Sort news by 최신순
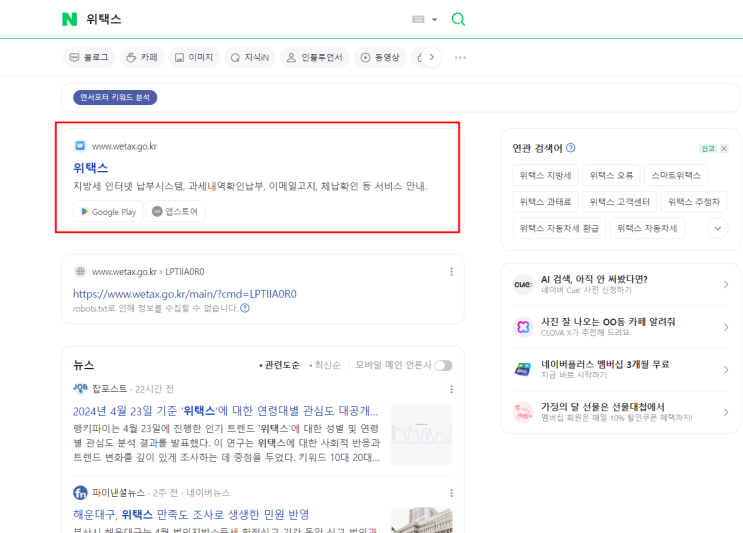The width and height of the screenshot is (743, 533). pos(325,365)
